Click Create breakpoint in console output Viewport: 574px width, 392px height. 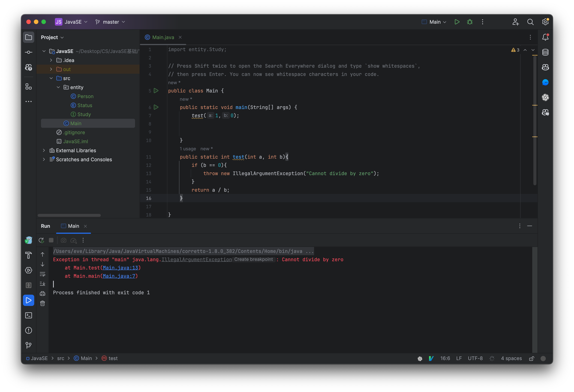(x=253, y=260)
